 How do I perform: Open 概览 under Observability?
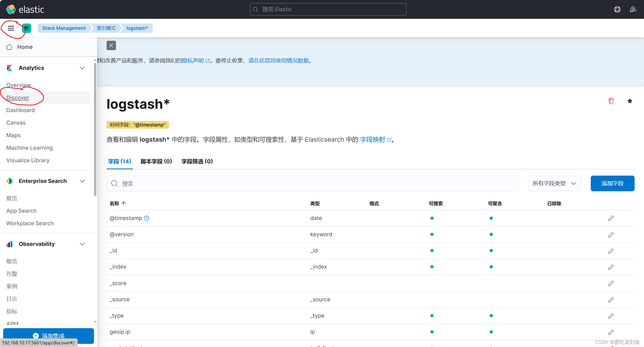click(x=12, y=261)
